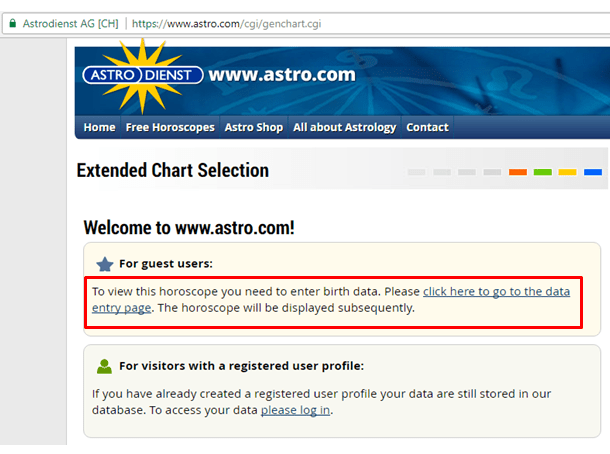Open the Astro Shop menu
610x454 pixels.
(x=254, y=127)
